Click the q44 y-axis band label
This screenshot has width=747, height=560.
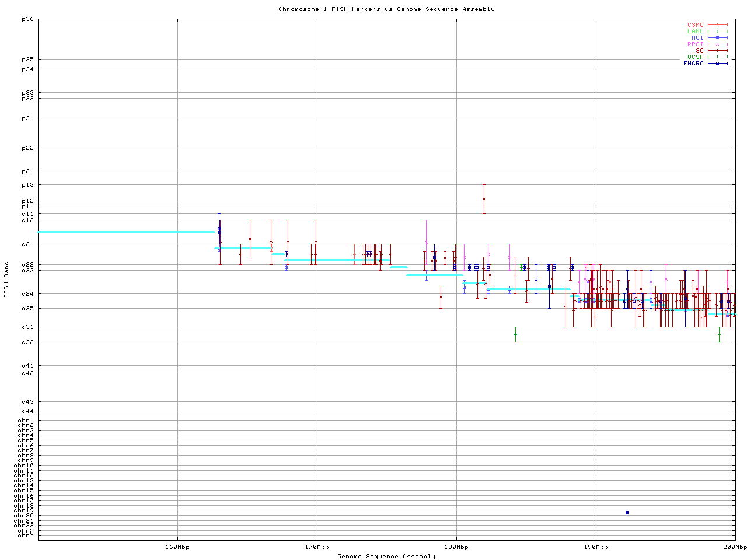(27, 411)
